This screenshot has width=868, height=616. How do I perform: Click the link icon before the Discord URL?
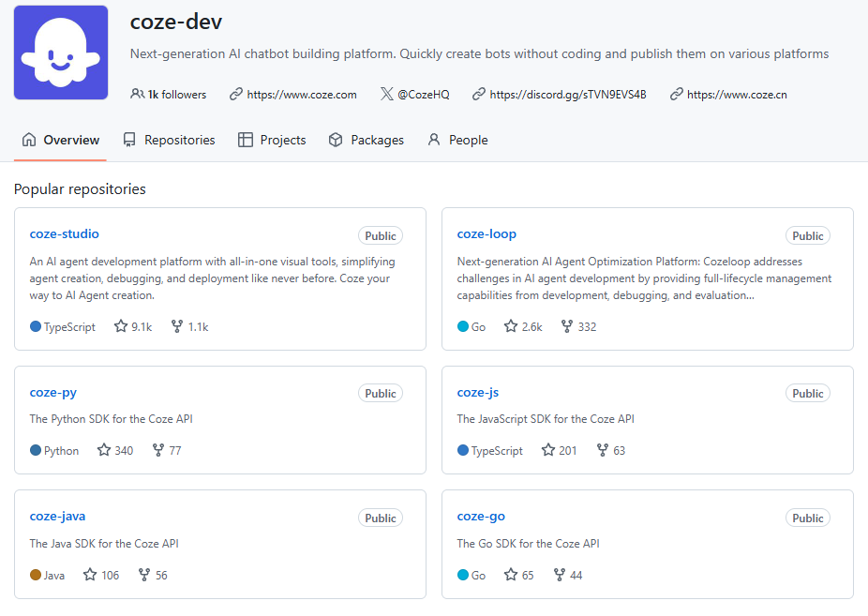pyautogui.click(x=478, y=94)
